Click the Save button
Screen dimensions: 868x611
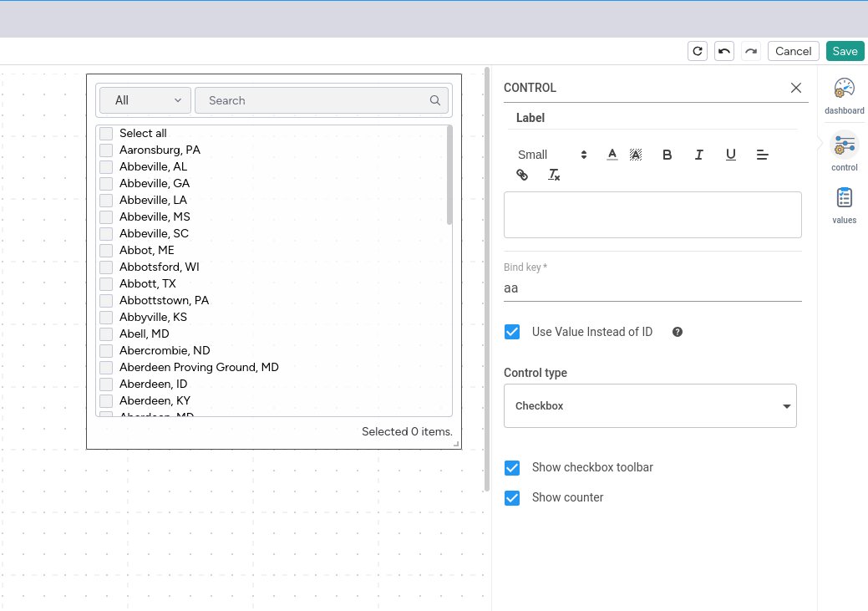pyautogui.click(x=845, y=51)
